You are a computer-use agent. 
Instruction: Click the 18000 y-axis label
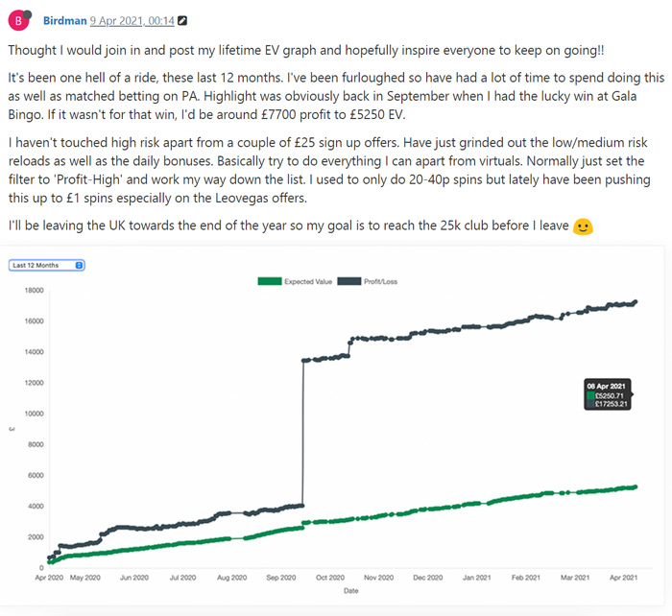[x=35, y=290]
